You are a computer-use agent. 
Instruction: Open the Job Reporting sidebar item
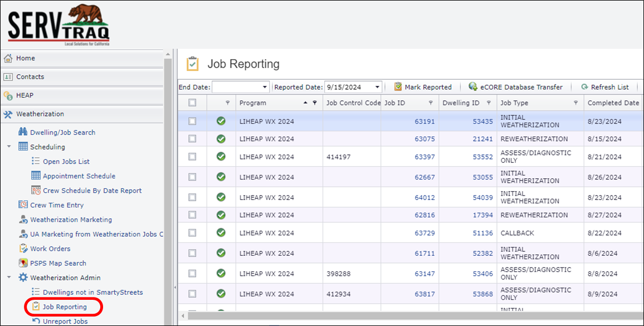65,306
